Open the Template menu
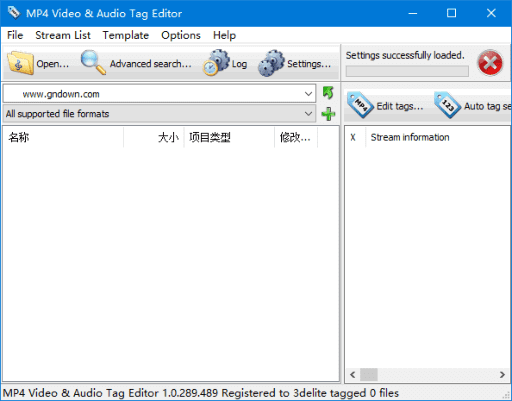 coord(126,35)
